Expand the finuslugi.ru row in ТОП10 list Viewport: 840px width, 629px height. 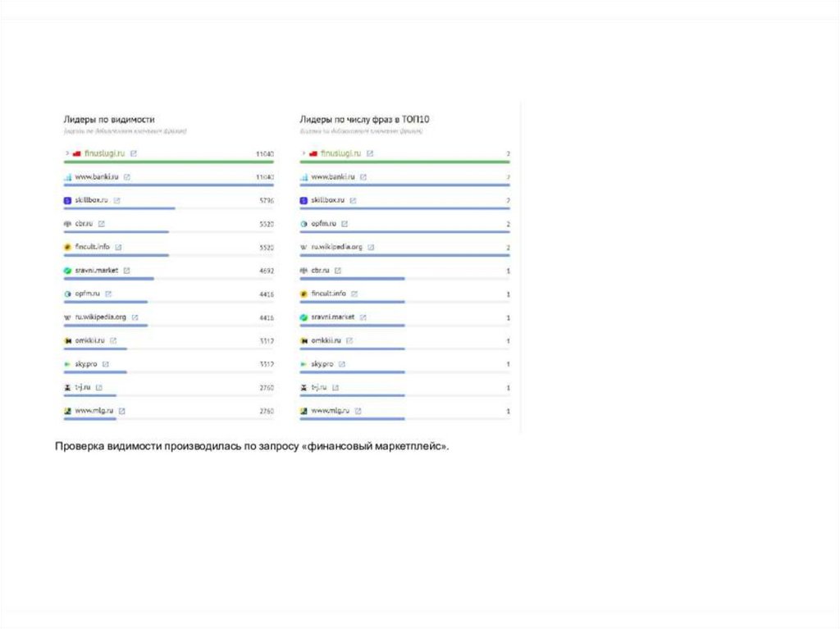pyautogui.click(x=304, y=153)
